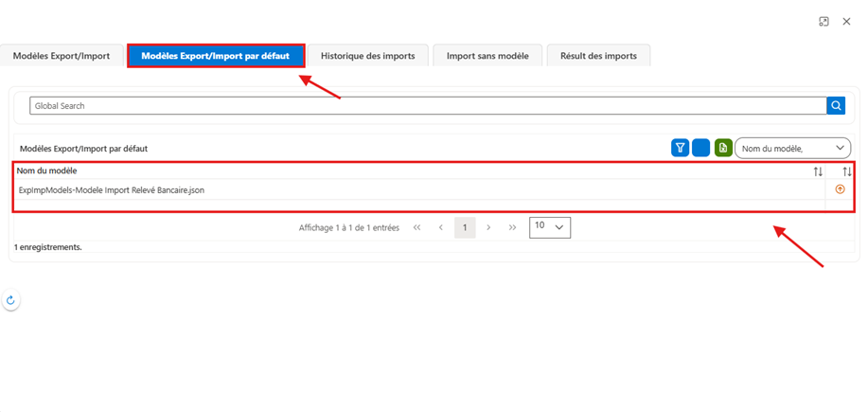868x412 pixels.
Task: Open the Nom du modèle column dropdown
Action: (792, 149)
